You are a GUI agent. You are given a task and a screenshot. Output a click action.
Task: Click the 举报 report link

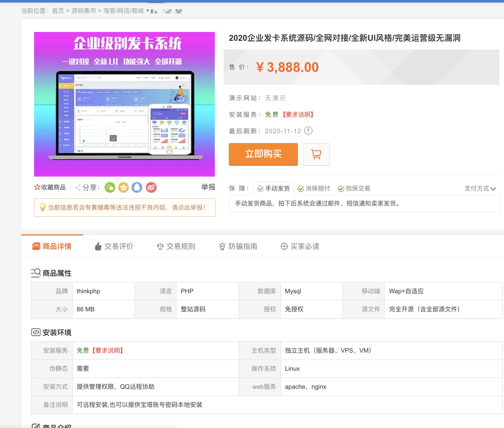click(x=208, y=187)
